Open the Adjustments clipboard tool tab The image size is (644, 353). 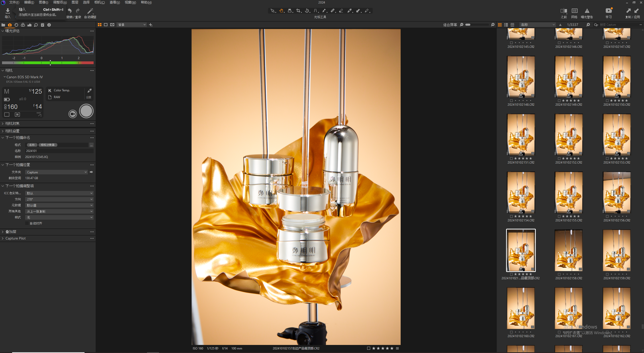43,25
